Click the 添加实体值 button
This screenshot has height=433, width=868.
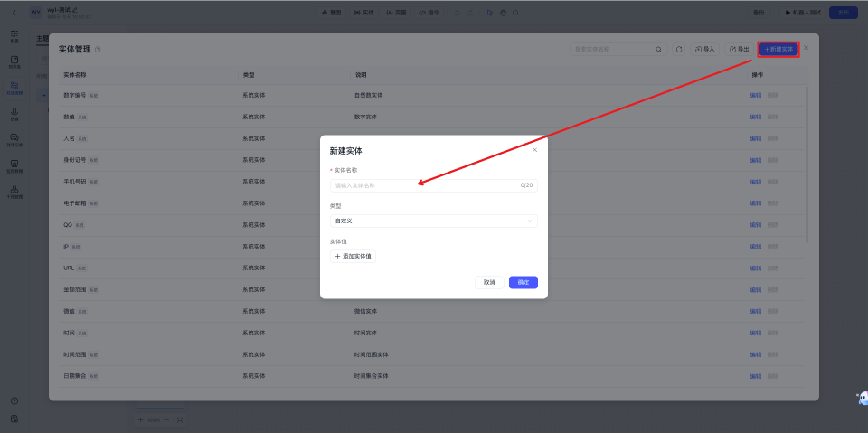coord(353,257)
